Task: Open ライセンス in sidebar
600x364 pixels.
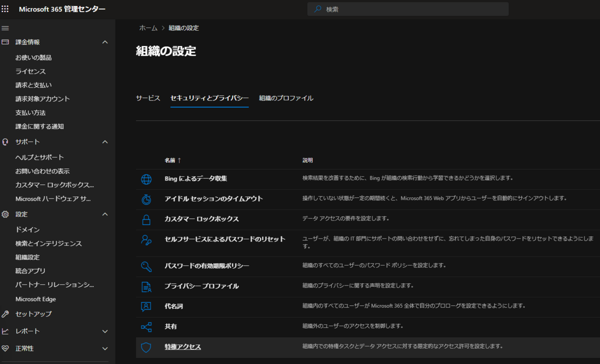Action: (30, 71)
